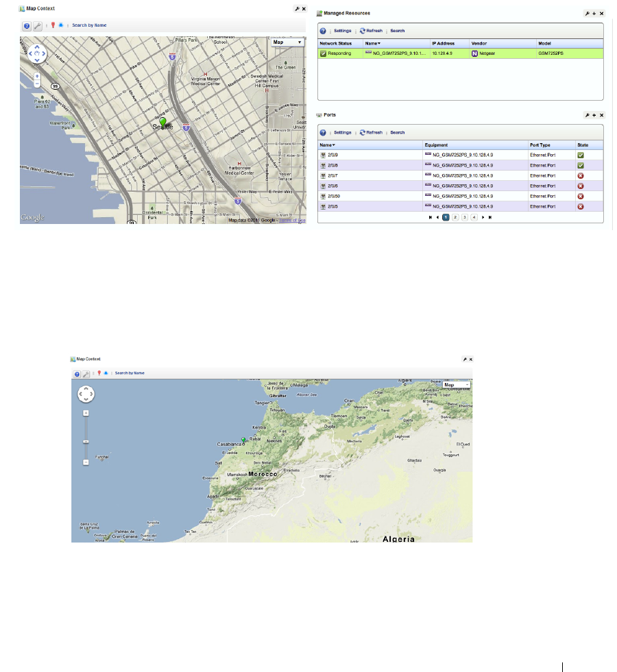Open help in Morocco Map Context toolbar
The height and width of the screenshot is (672, 617).
click(77, 374)
